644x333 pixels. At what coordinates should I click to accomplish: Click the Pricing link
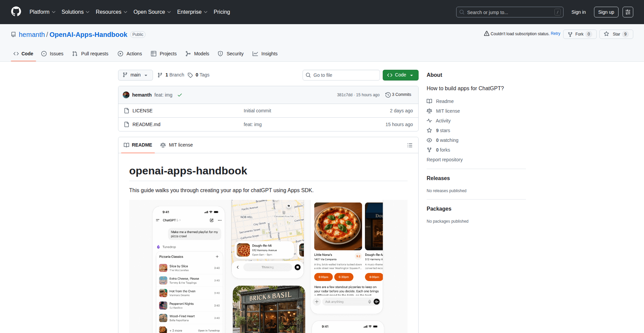(x=222, y=12)
